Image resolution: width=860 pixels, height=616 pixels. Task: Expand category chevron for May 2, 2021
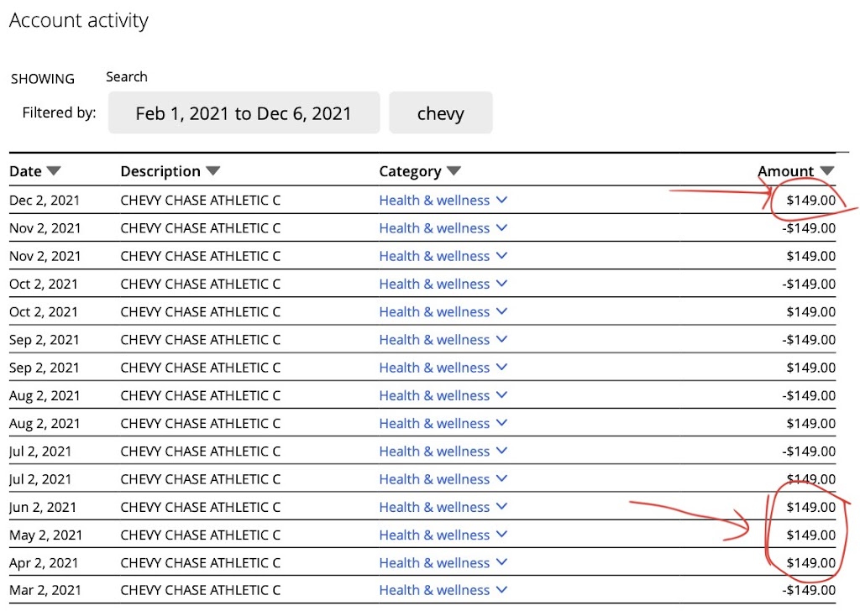502,535
